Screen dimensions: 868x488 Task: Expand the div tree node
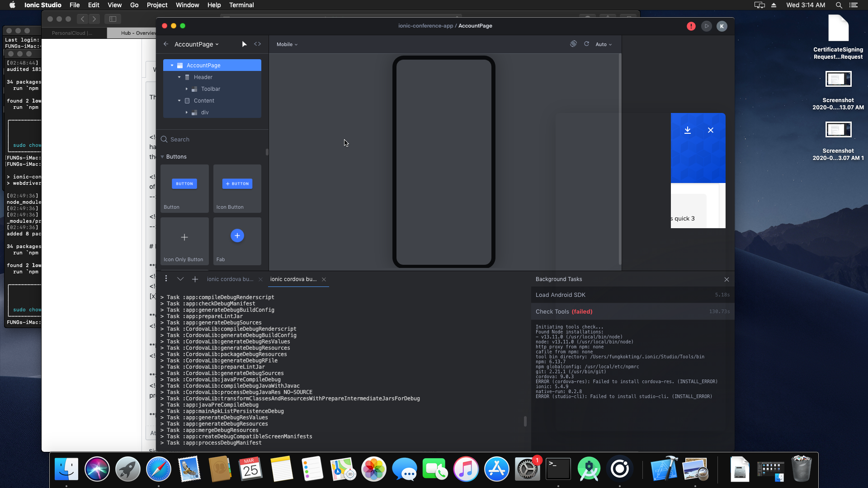click(187, 113)
